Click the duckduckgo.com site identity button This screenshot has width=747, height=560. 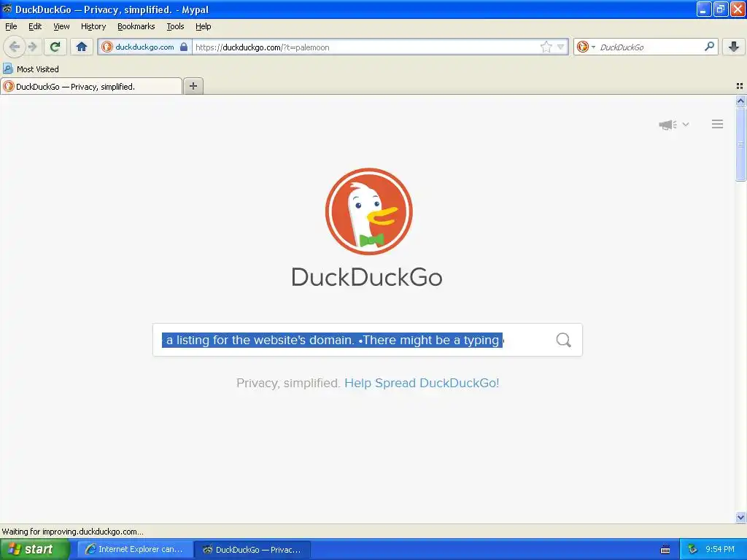point(144,47)
